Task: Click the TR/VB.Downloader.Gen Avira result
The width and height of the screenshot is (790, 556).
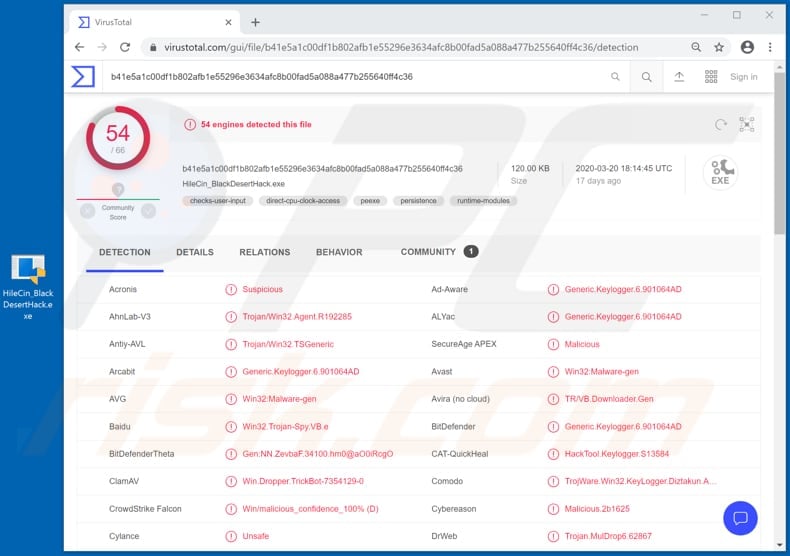Action: 609,399
